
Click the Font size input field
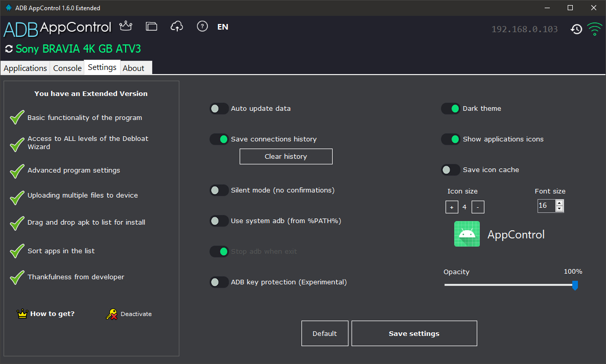pyautogui.click(x=546, y=206)
